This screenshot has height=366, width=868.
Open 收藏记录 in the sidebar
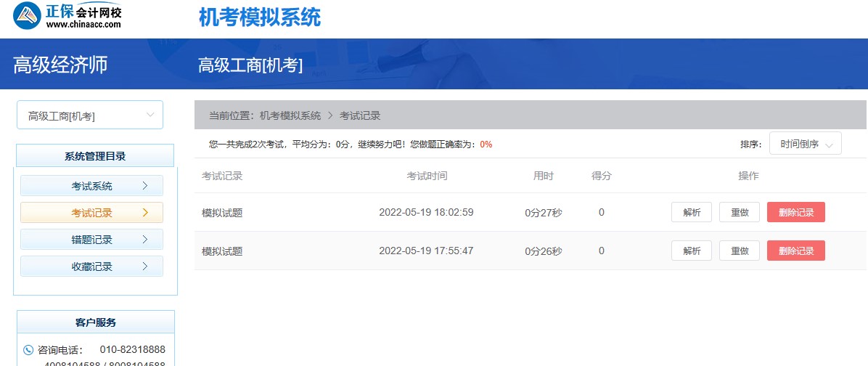(x=91, y=267)
